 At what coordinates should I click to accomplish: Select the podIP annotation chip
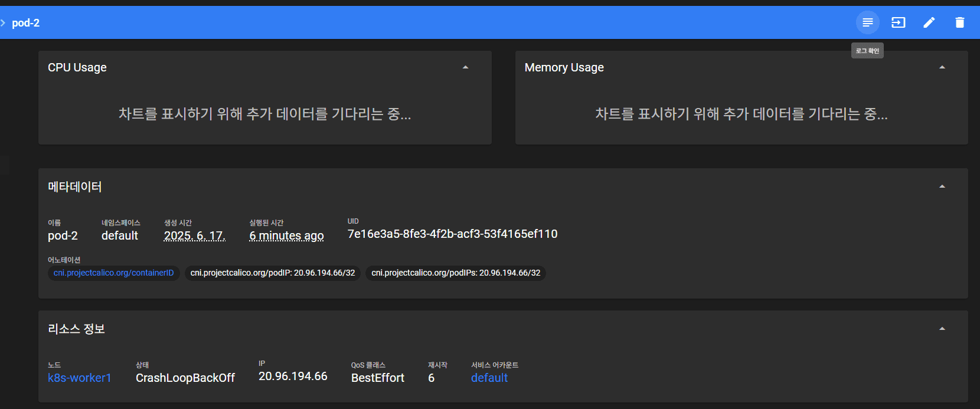pyautogui.click(x=272, y=273)
